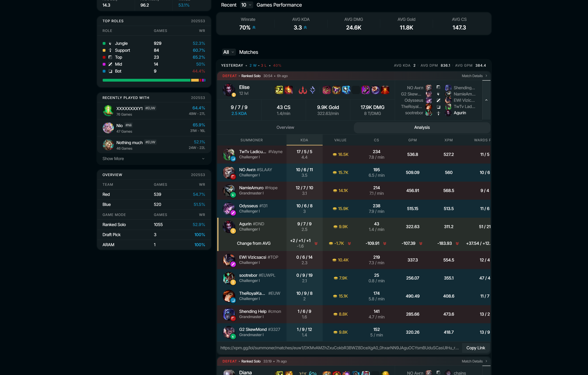Click the gold coin icon beside 16.5K value
588x375 pixels.
pos(335,154)
